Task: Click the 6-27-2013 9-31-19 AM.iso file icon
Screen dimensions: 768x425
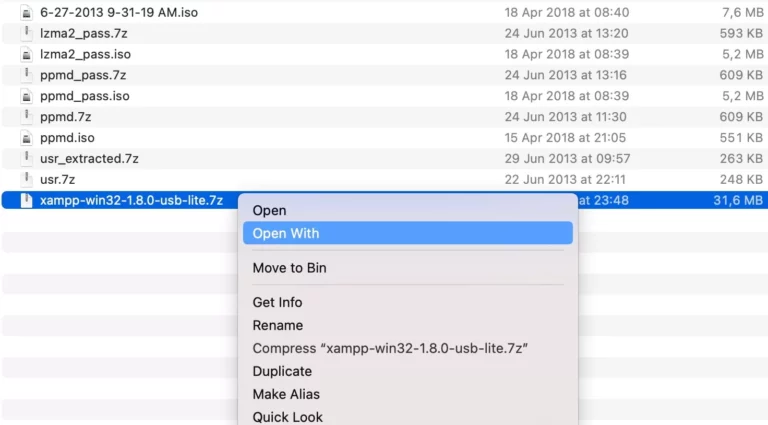Action: (x=26, y=12)
